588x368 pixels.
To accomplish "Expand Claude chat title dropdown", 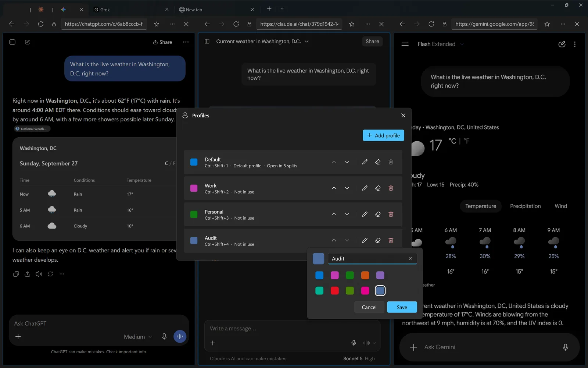I will [306, 41].
